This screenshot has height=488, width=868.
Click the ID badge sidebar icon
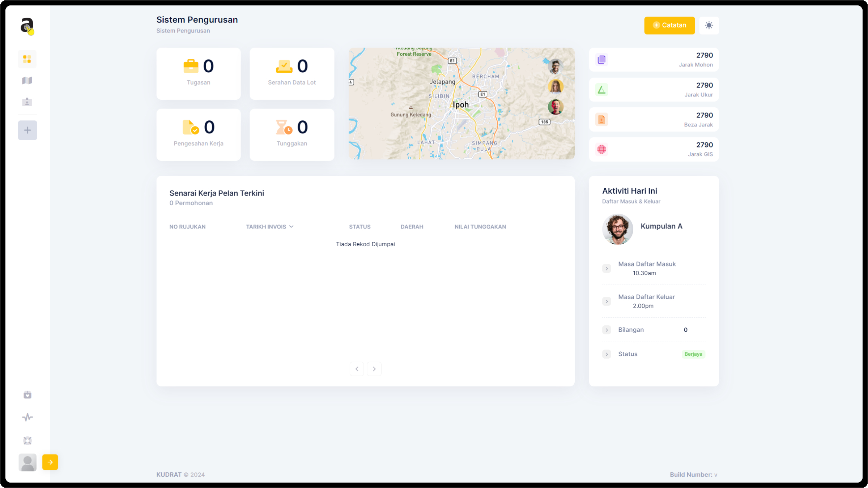[27, 102]
